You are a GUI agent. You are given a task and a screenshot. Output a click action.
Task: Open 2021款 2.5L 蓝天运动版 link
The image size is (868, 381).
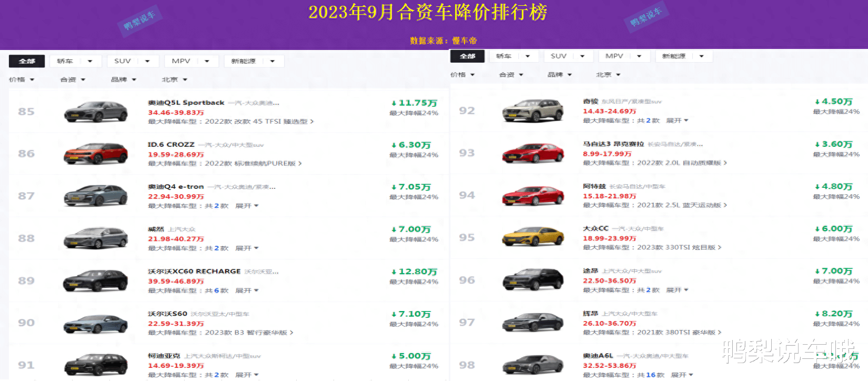tap(682, 205)
